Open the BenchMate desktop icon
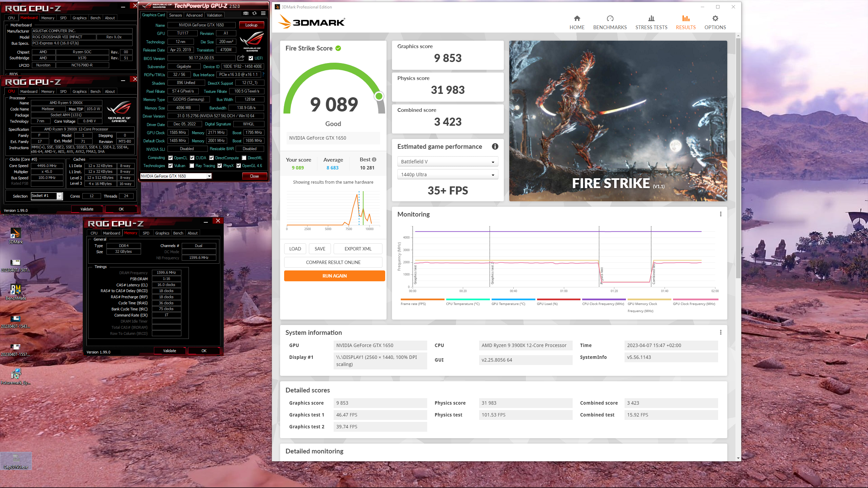 (16, 292)
